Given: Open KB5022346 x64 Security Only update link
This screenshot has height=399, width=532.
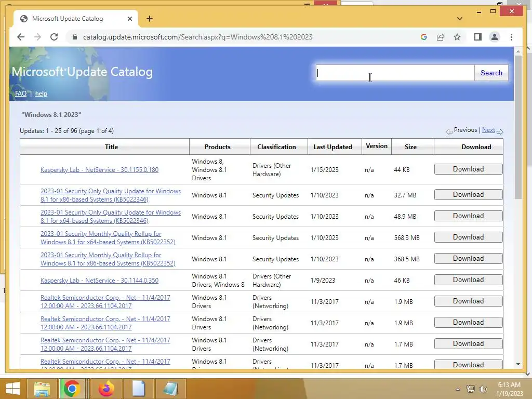Looking at the screenshot, I should click(111, 217).
